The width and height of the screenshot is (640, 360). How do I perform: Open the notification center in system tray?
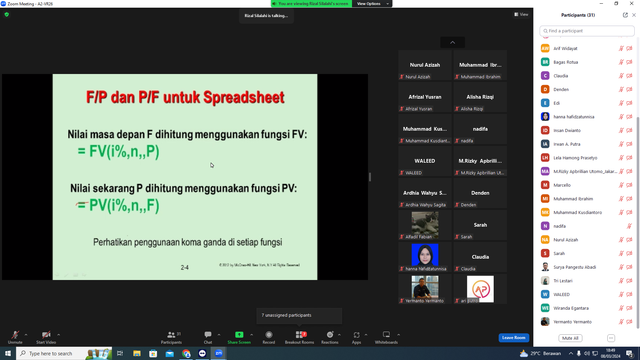[629, 353]
